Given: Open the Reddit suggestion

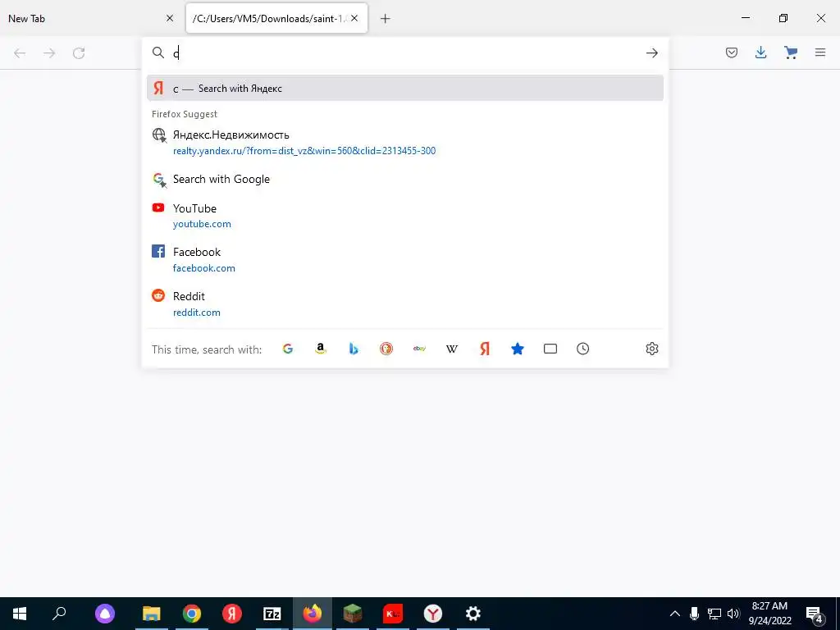Looking at the screenshot, I should 405,304.
